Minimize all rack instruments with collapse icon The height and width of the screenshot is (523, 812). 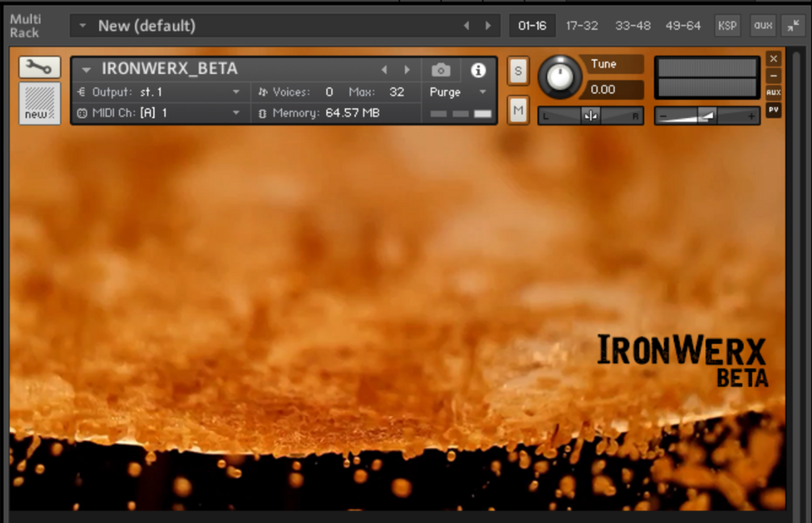pos(793,25)
